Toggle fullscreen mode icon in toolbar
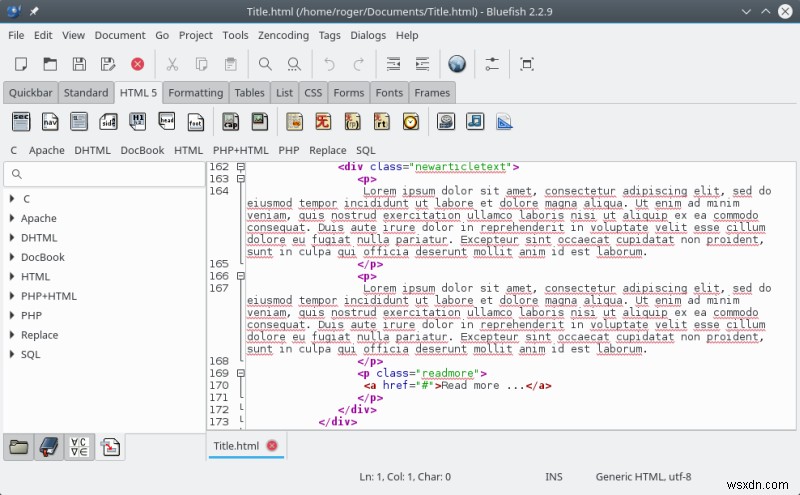 (527, 64)
